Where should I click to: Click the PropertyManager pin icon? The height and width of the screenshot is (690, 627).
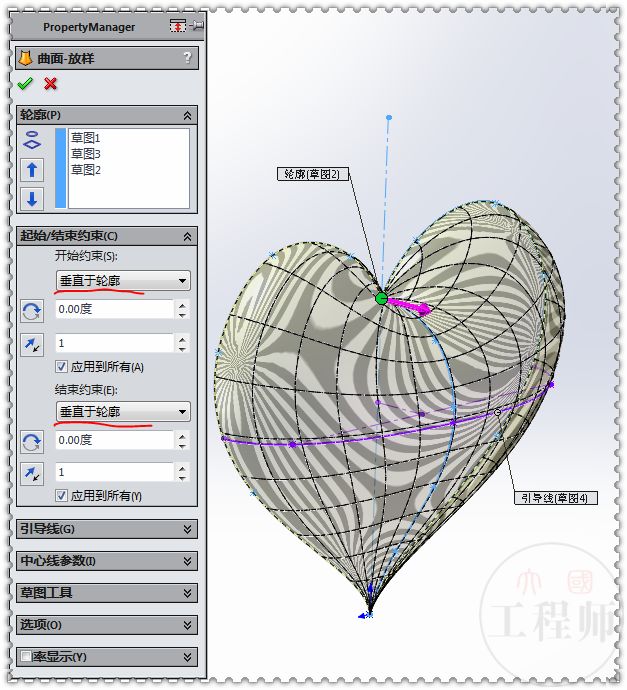coord(196,26)
